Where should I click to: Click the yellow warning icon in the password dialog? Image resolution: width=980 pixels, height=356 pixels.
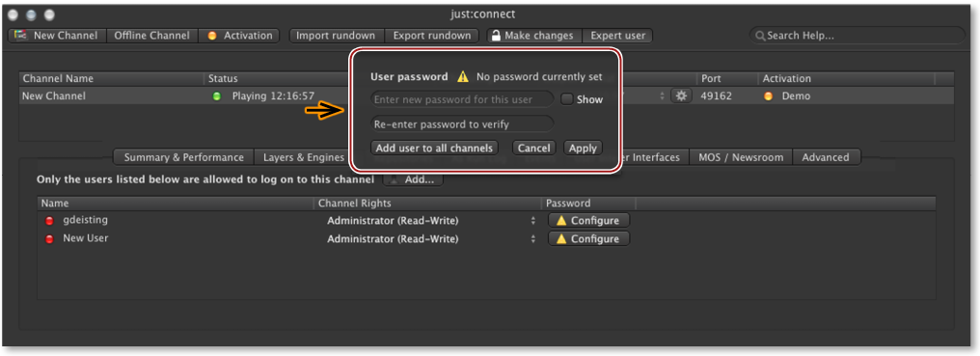[x=462, y=77]
